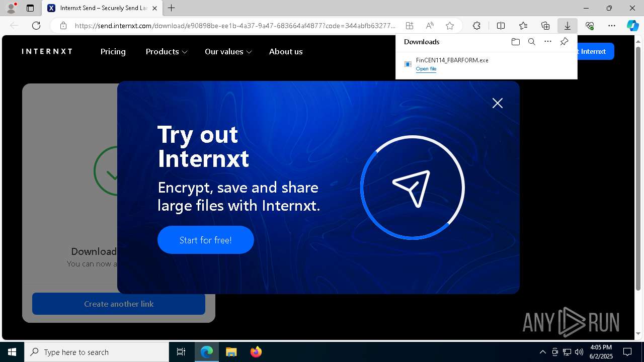644x362 pixels.
Task: Open Copilot sidebar icon
Action: click(632, 26)
